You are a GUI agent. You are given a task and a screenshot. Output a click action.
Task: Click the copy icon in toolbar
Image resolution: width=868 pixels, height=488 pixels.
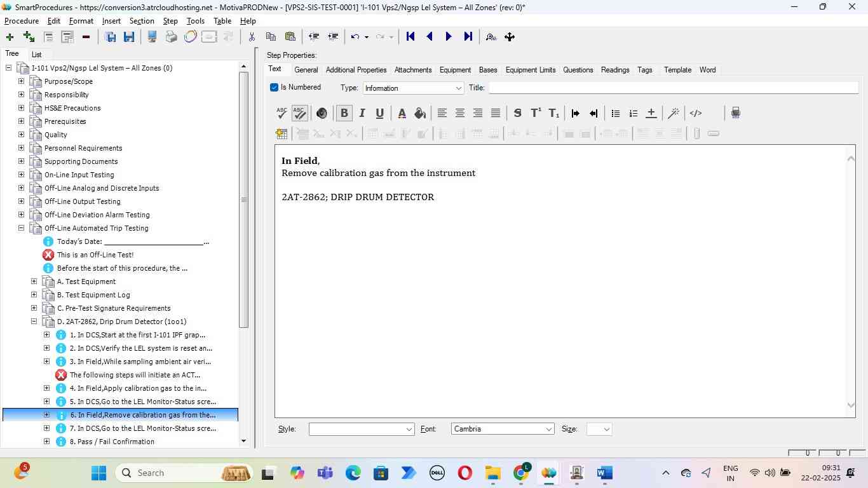pyautogui.click(x=271, y=37)
